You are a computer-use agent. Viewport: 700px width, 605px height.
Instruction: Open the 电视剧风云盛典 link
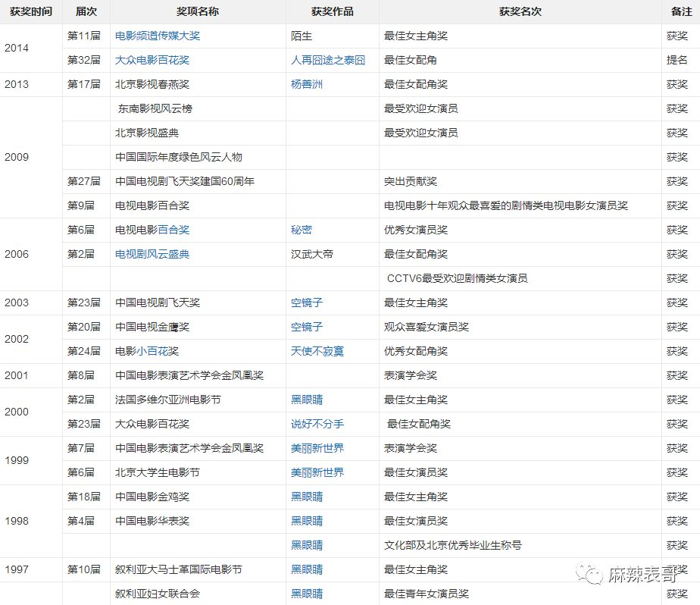(152, 254)
